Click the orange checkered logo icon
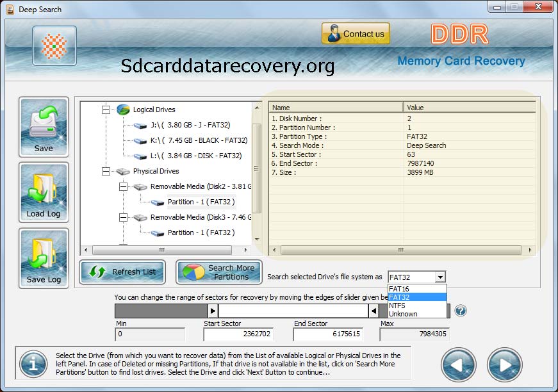Screen dimensions: 558x392 point(54,46)
